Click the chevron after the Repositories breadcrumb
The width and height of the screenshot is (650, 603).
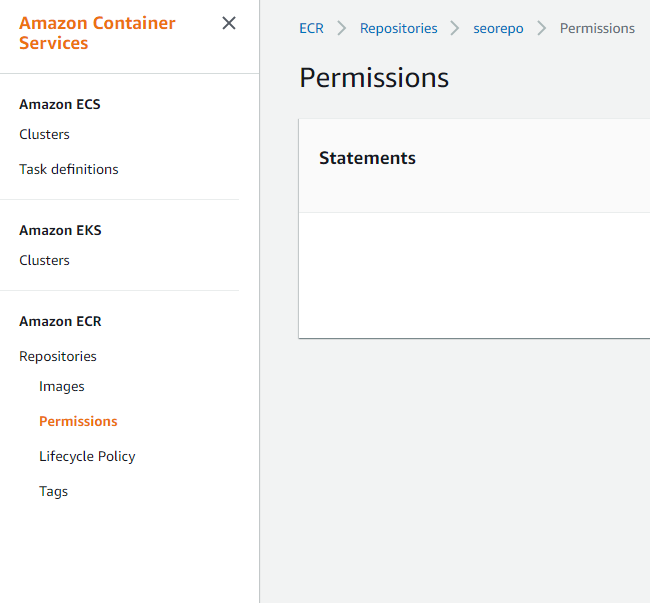(455, 28)
